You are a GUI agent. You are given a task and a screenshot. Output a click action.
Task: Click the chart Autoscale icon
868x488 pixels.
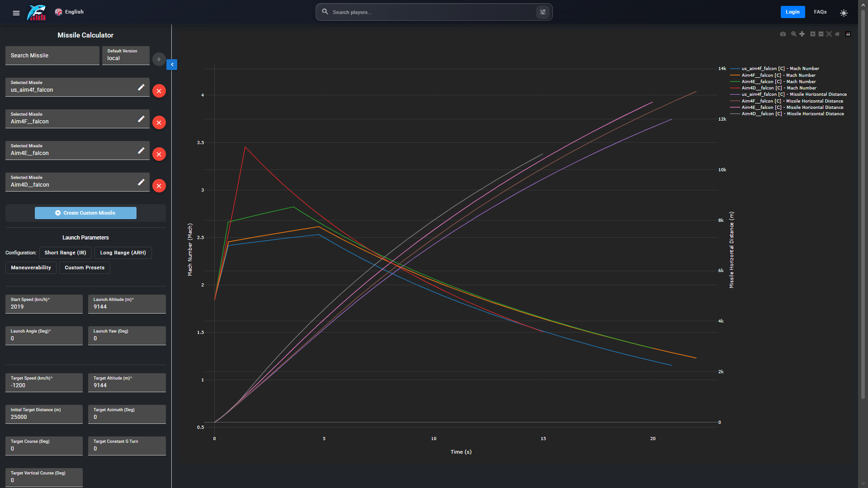[829, 34]
